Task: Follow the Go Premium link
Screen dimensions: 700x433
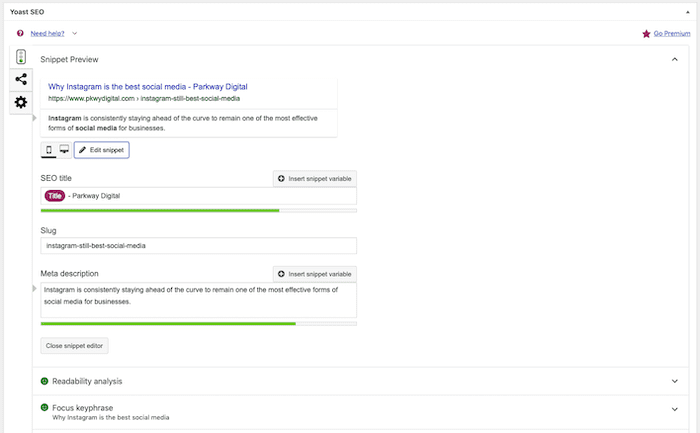Action: (x=672, y=33)
